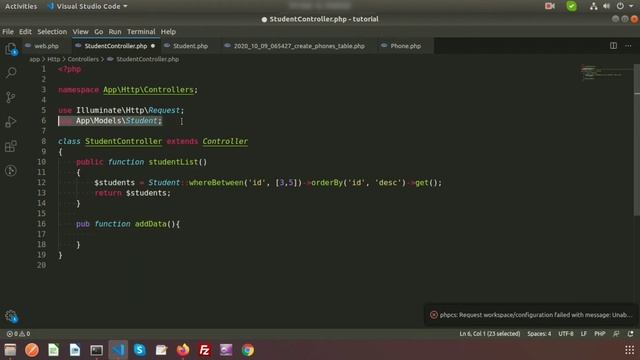Click the Ln 6, Col 1 cursor position
The height and width of the screenshot is (360, 640).
pyautogui.click(x=489, y=334)
